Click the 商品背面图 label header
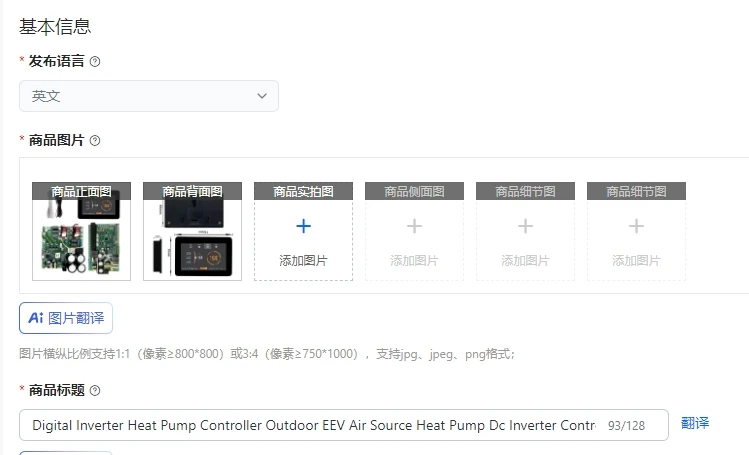The image size is (749, 455). (193, 191)
